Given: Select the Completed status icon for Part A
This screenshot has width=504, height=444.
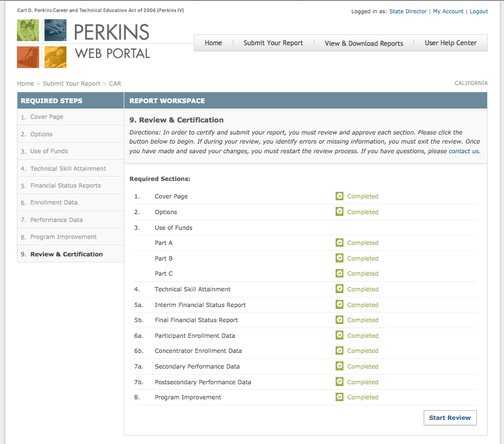Looking at the screenshot, I should [339, 243].
